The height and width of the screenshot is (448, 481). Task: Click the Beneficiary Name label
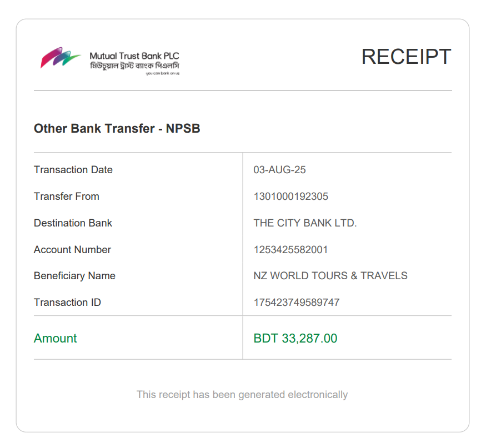pyautogui.click(x=74, y=276)
